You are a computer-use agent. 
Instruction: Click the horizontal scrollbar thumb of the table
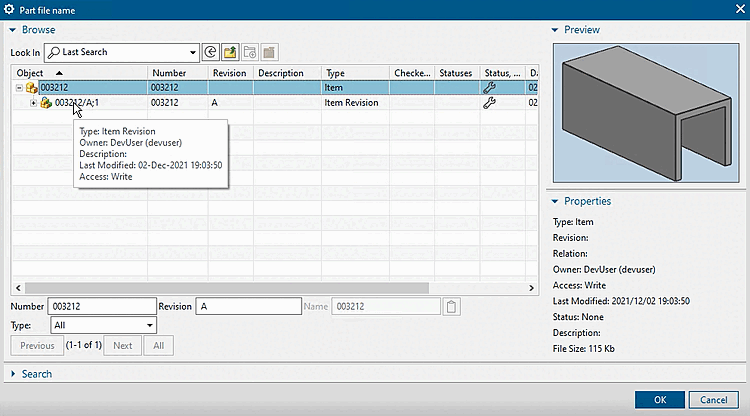tap(227, 288)
